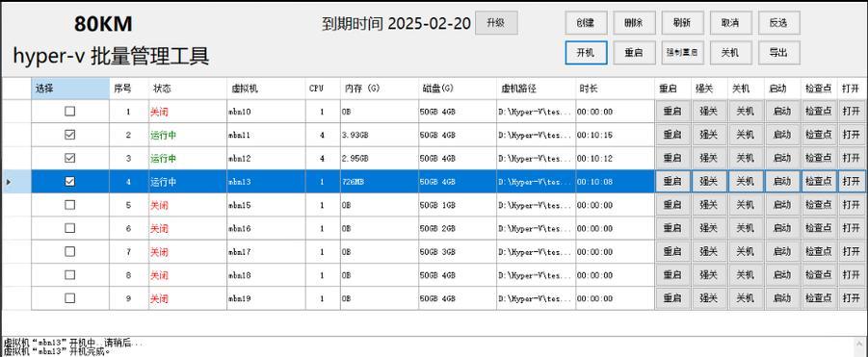Click the 取消 cancel button
This screenshot has height=357, width=868.
click(x=730, y=23)
